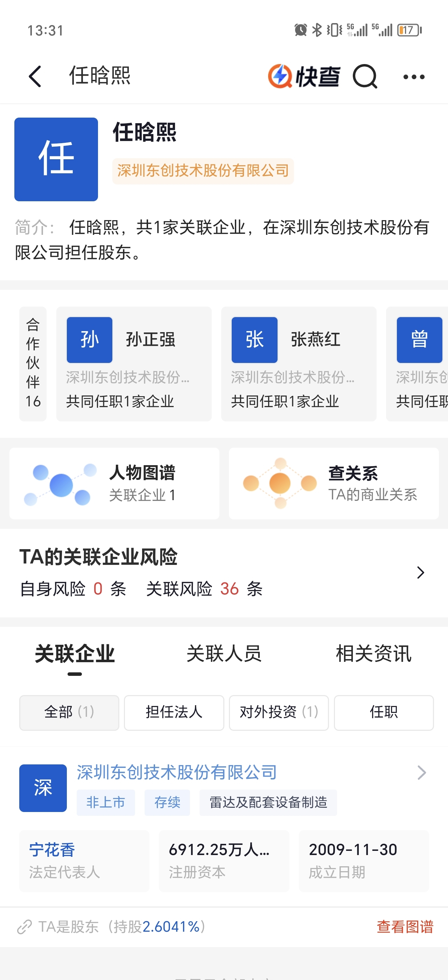Expand the TA的关联企业风险 chevron
Image resolution: width=448 pixels, height=980 pixels.
420,573
